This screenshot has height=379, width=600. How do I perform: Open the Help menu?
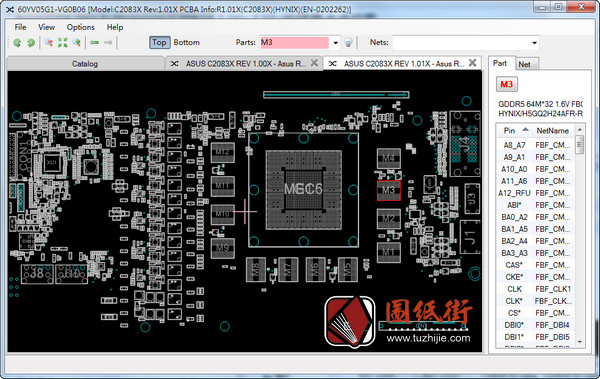tap(115, 27)
